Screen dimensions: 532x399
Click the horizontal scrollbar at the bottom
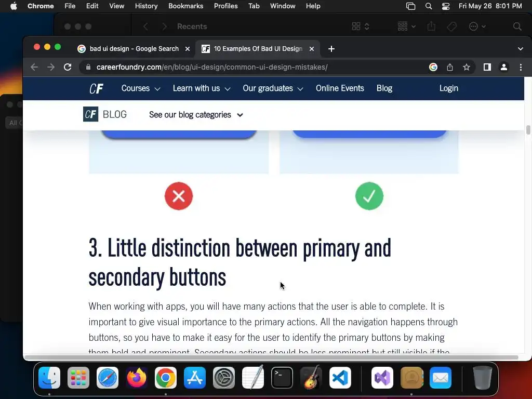(271, 357)
